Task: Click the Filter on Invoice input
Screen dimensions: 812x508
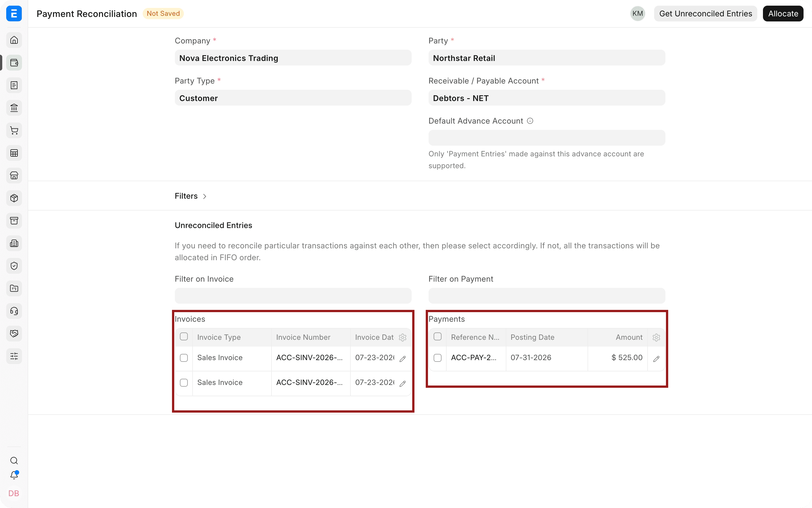Action: click(x=293, y=296)
